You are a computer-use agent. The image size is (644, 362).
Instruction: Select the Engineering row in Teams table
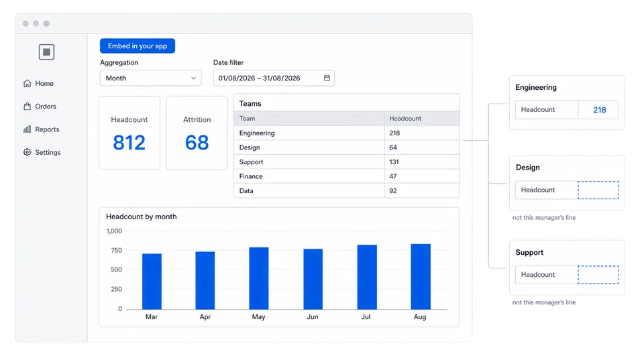[x=347, y=133]
